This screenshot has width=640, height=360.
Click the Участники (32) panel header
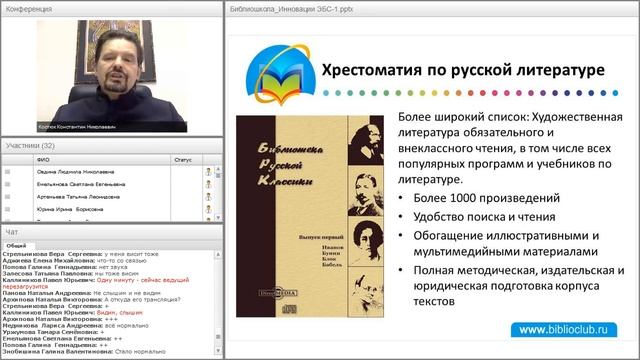coord(112,146)
